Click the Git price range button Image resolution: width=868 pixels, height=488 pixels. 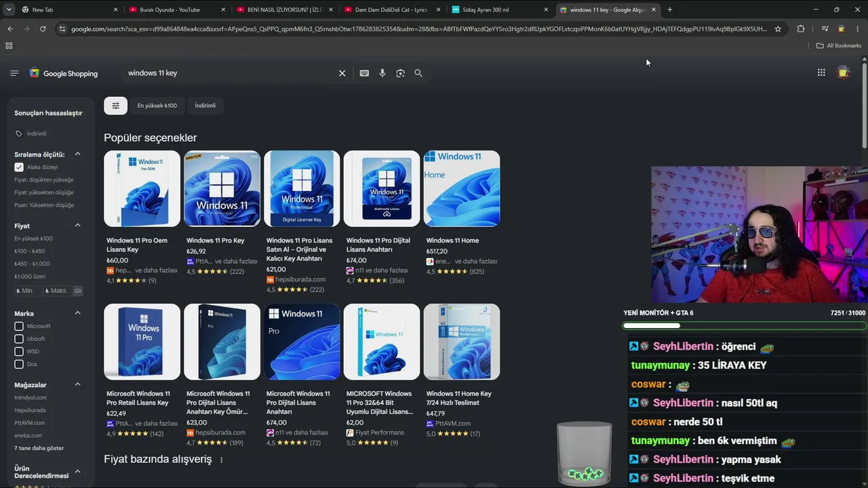(77, 291)
